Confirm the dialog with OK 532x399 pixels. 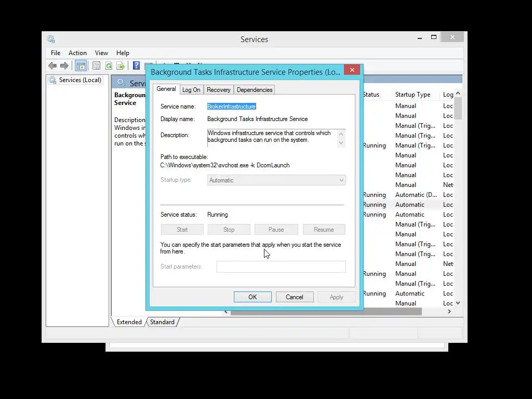(252, 297)
